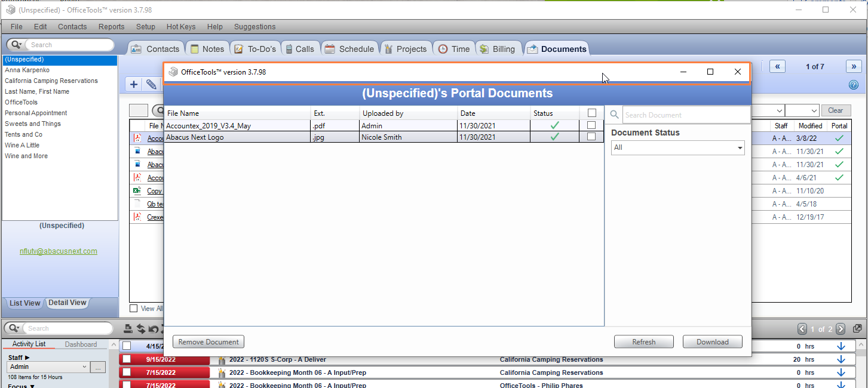Open the wider filter dropdown near Clear

768,110
